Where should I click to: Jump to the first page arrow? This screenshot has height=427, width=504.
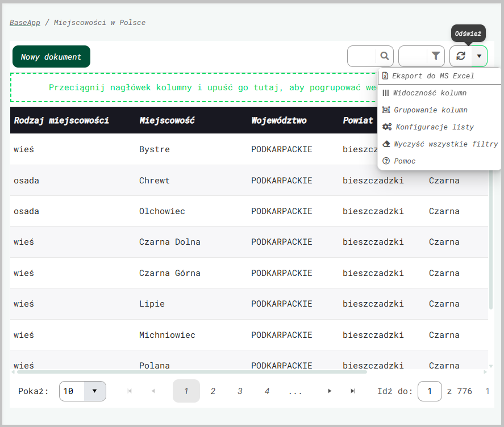point(130,391)
